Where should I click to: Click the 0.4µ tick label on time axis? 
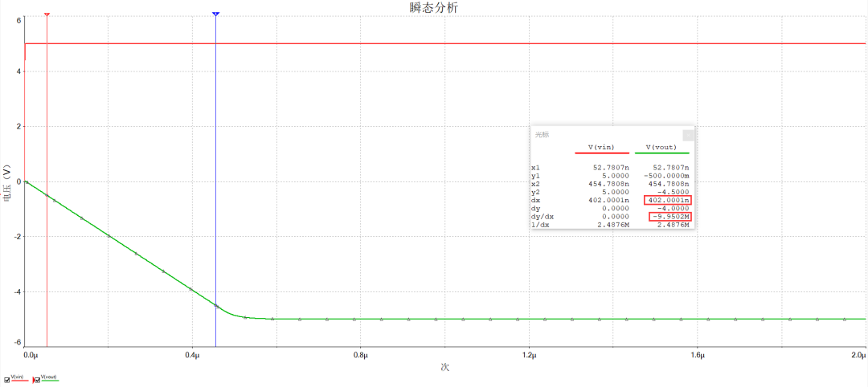[x=192, y=354]
